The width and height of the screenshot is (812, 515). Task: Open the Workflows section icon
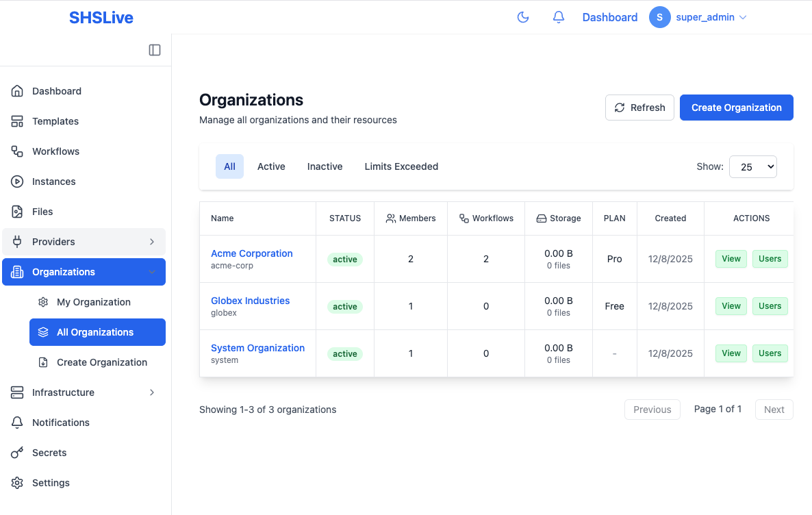point(17,151)
